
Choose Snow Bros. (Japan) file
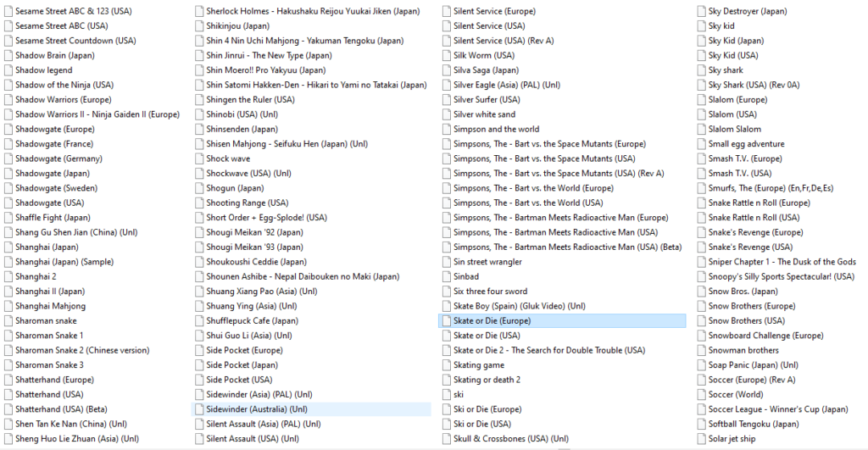tap(743, 292)
